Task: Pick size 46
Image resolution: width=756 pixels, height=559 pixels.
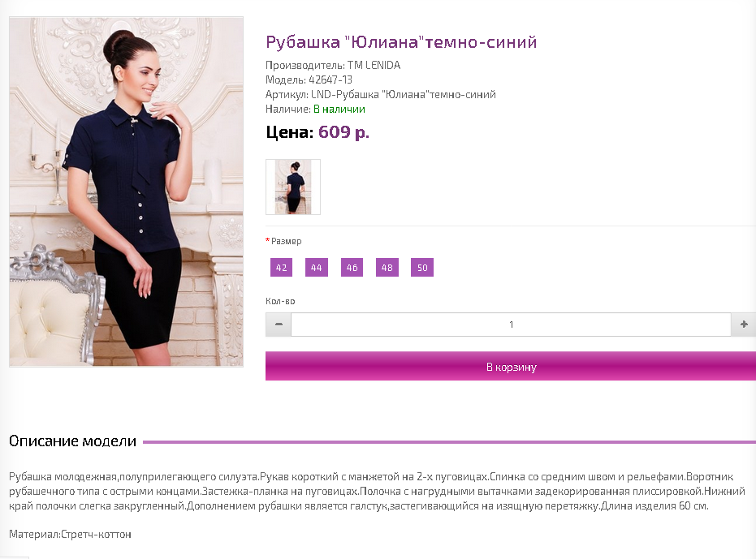Action: click(352, 268)
